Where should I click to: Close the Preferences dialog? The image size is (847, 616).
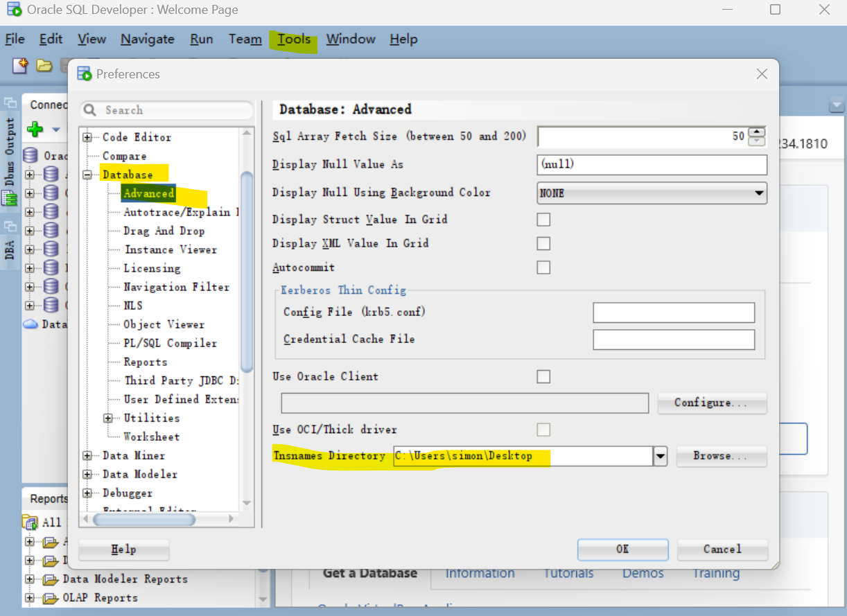coord(762,74)
